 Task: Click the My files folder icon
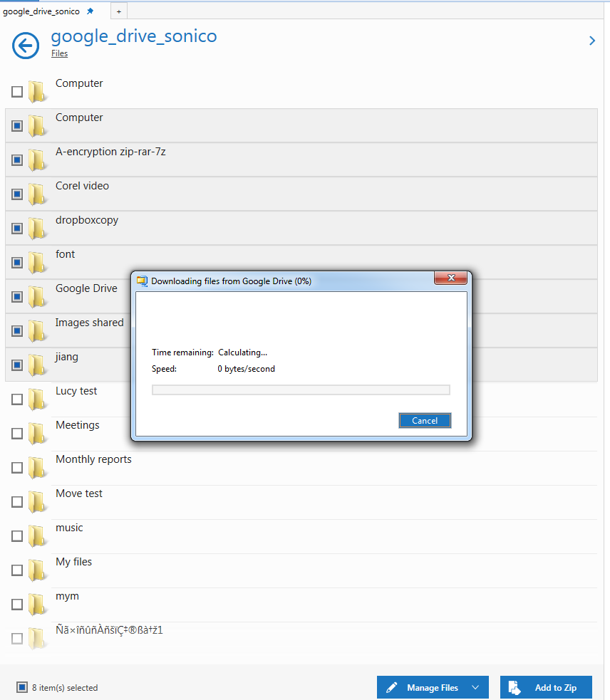37,570
